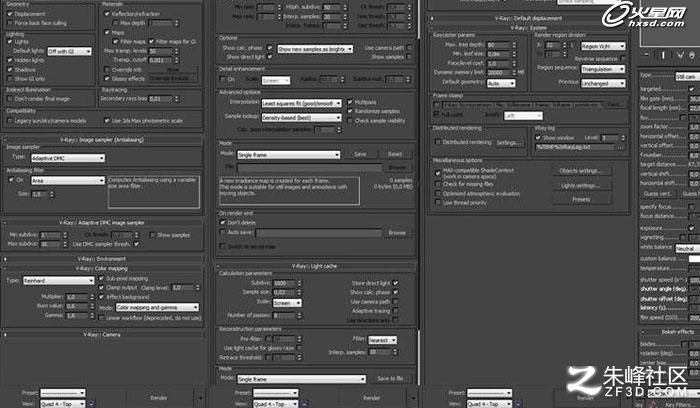Image resolution: width=700 pixels, height=408 pixels.
Task: Toggle Reflection/refraction checkbox
Action: 107,14
